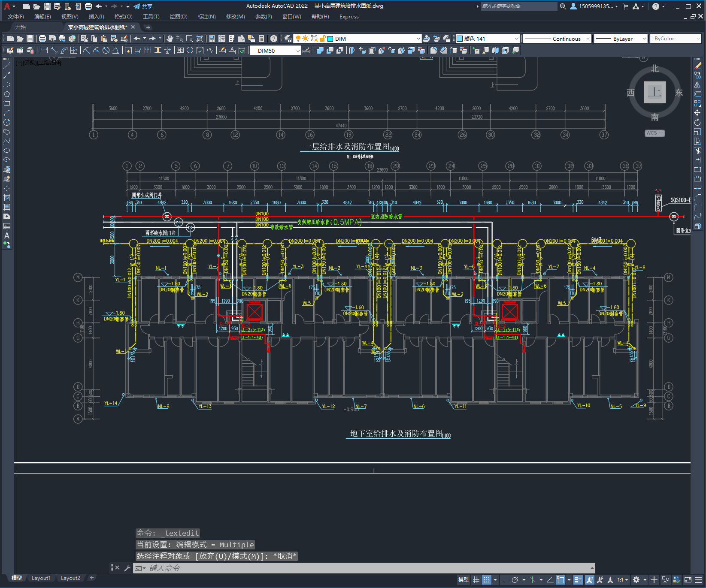Click the Plot print icon
This screenshot has height=588, width=706.
pos(42,39)
